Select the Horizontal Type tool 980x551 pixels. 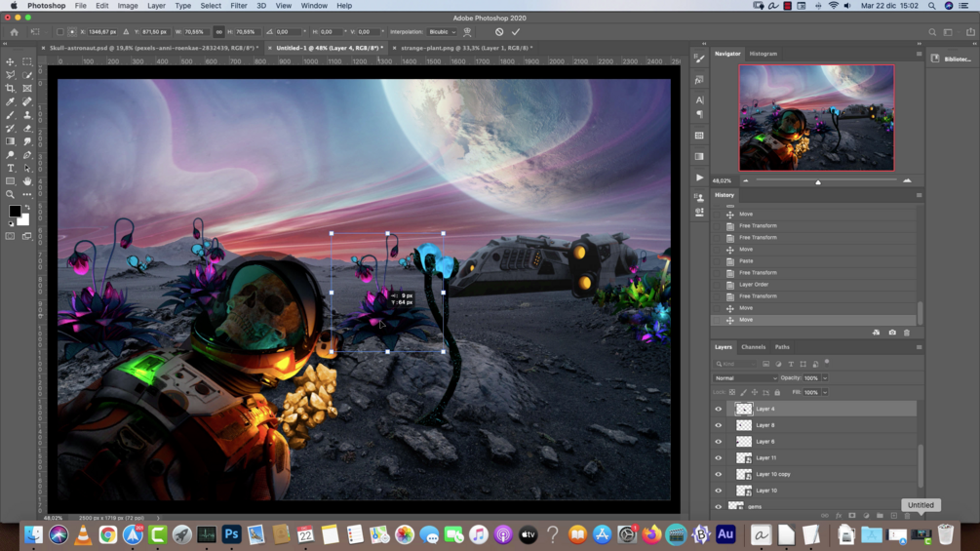click(x=10, y=168)
